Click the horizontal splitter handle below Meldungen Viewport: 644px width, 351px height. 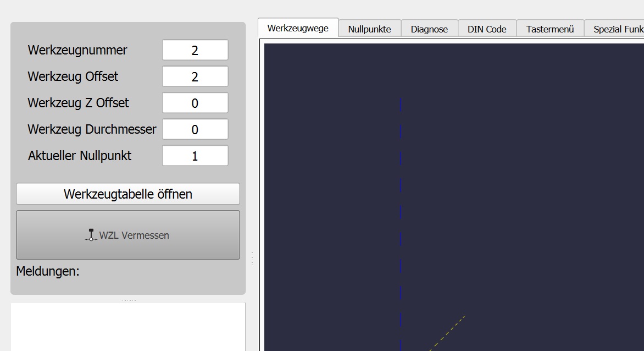coord(128,300)
